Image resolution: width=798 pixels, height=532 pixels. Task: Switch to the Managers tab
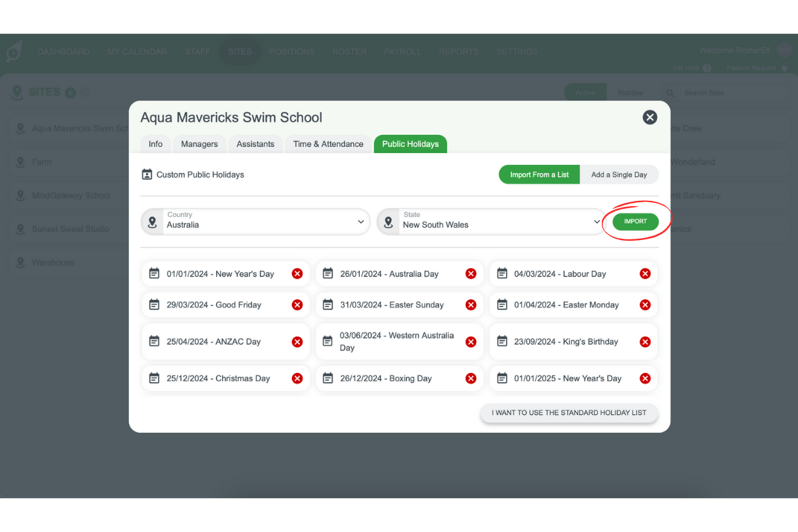[199, 144]
